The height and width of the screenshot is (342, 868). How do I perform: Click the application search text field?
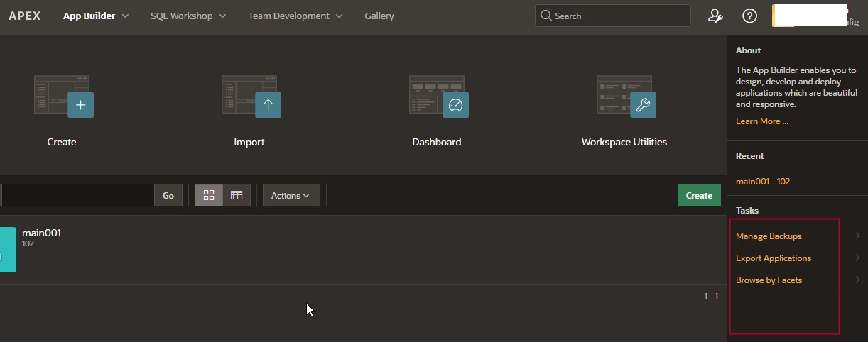coord(77,195)
